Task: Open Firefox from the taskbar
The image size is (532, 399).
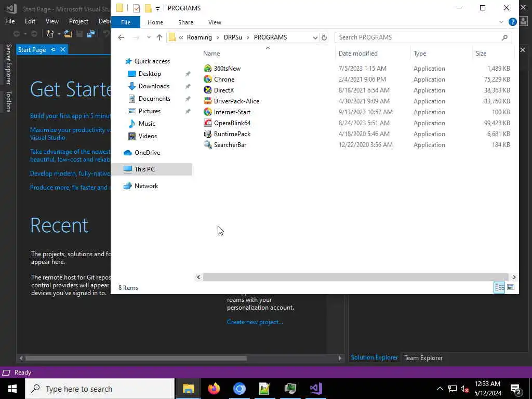Action: 214,389
